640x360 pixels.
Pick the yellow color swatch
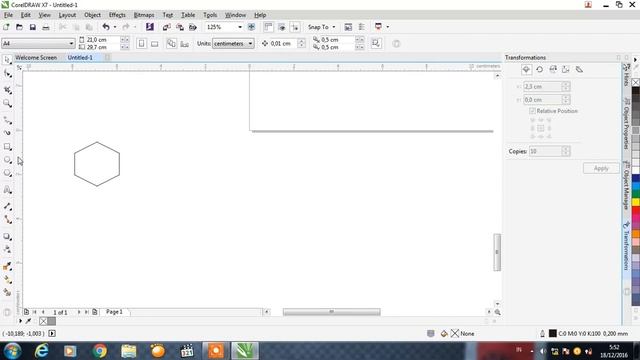click(x=636, y=202)
